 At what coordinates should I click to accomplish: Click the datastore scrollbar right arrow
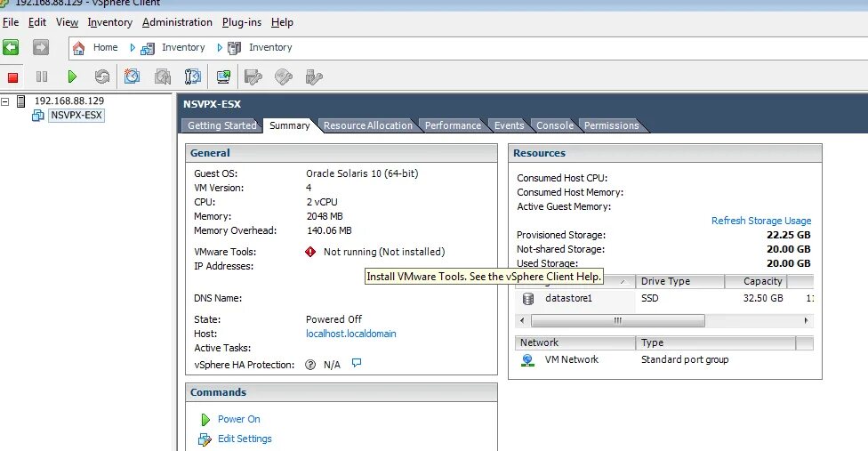click(806, 320)
